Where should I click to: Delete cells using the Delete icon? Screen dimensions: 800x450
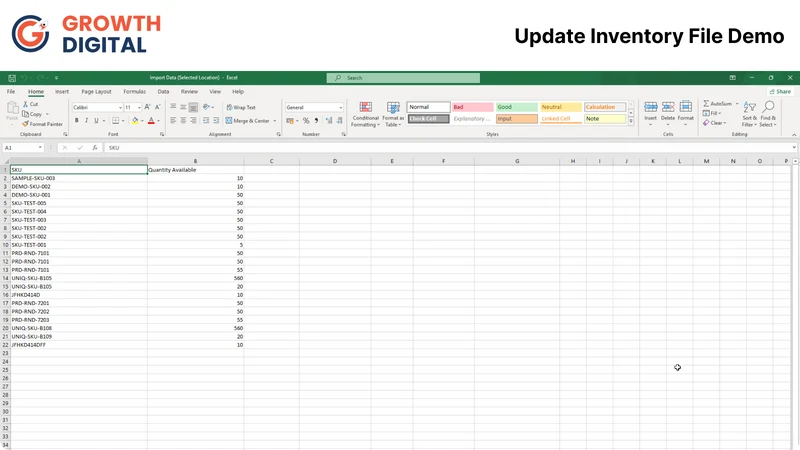click(668, 107)
